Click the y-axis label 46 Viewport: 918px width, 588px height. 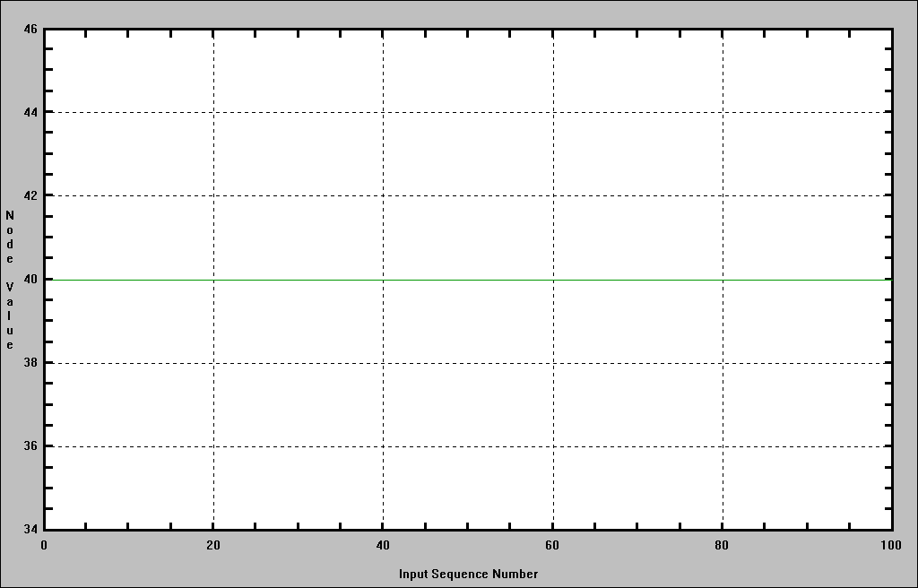click(x=30, y=28)
